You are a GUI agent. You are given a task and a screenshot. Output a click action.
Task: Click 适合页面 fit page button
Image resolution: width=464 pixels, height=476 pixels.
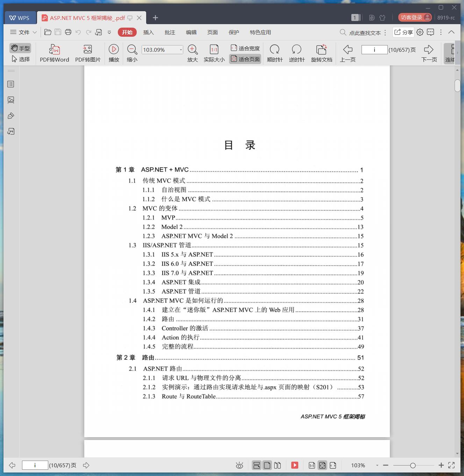click(245, 59)
